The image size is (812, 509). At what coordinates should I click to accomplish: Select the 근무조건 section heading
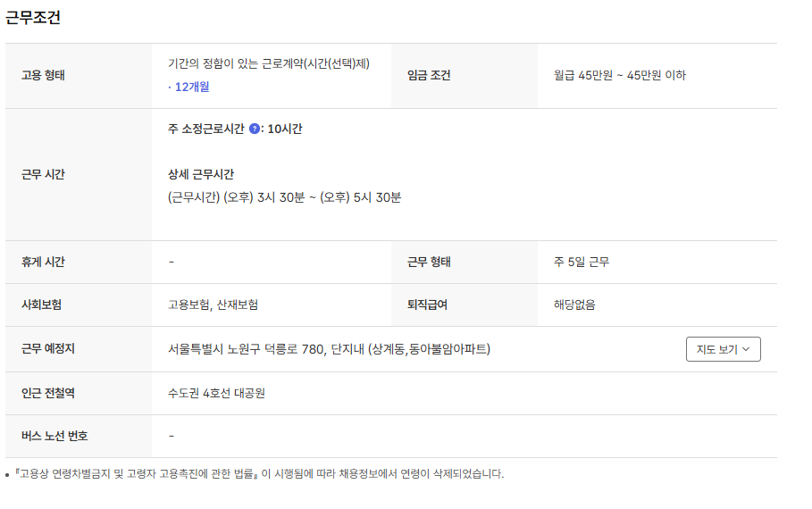(33, 18)
